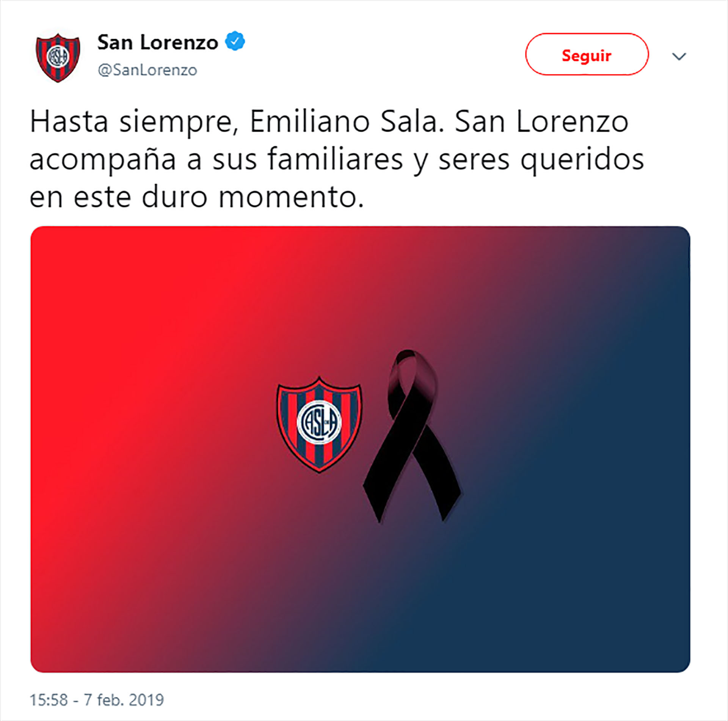Open the tweet timestamp 15:58 - 7 feb. 2019
728x721 pixels.
97,700
